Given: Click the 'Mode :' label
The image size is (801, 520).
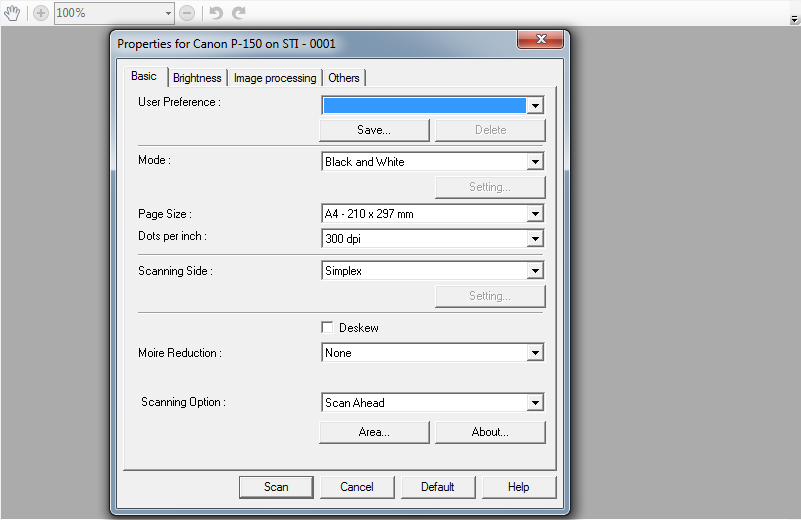Looking at the screenshot, I should (x=154, y=160).
